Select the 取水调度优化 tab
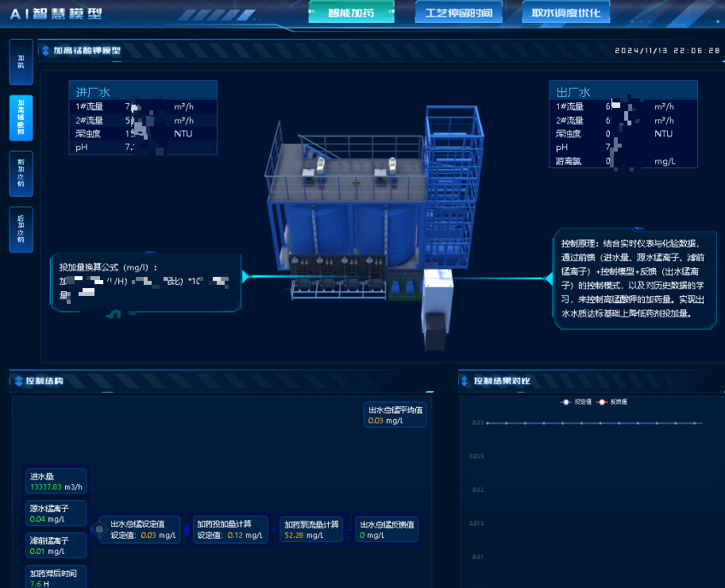This screenshot has height=588, width=725. pyautogui.click(x=565, y=13)
